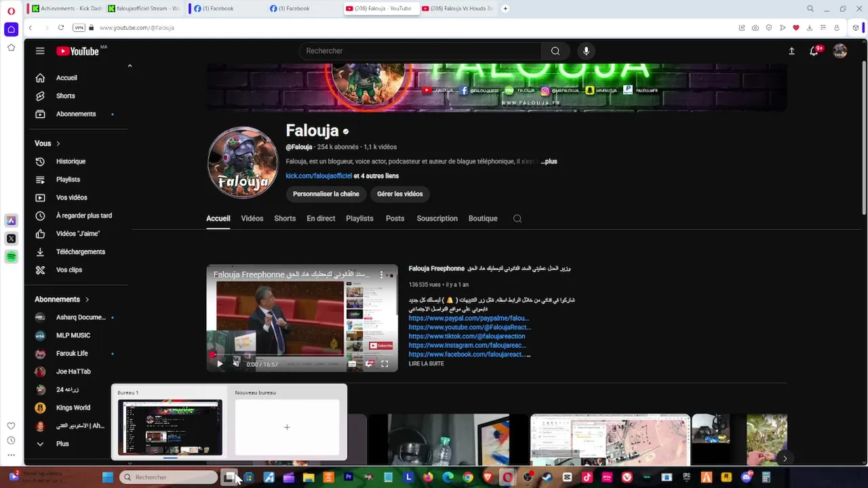The image size is (868, 488).
Task: Open the Create upload icon
Action: point(791,51)
